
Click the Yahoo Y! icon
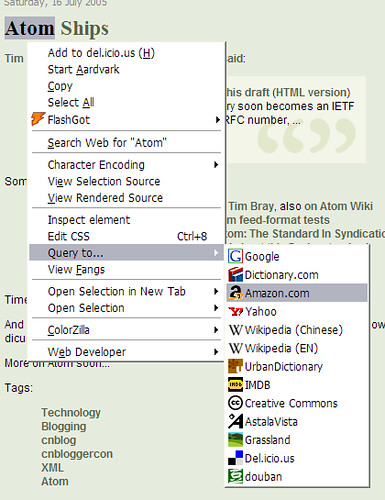click(x=235, y=311)
